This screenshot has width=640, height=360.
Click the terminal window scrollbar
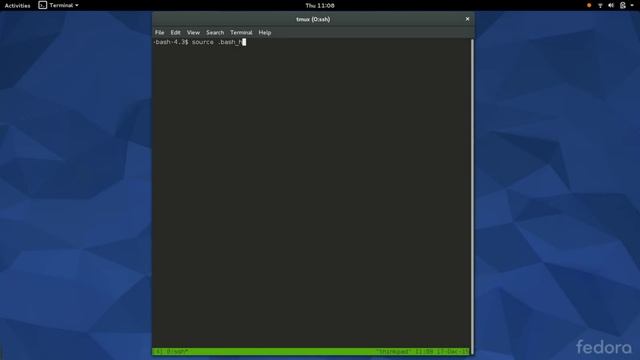472,196
